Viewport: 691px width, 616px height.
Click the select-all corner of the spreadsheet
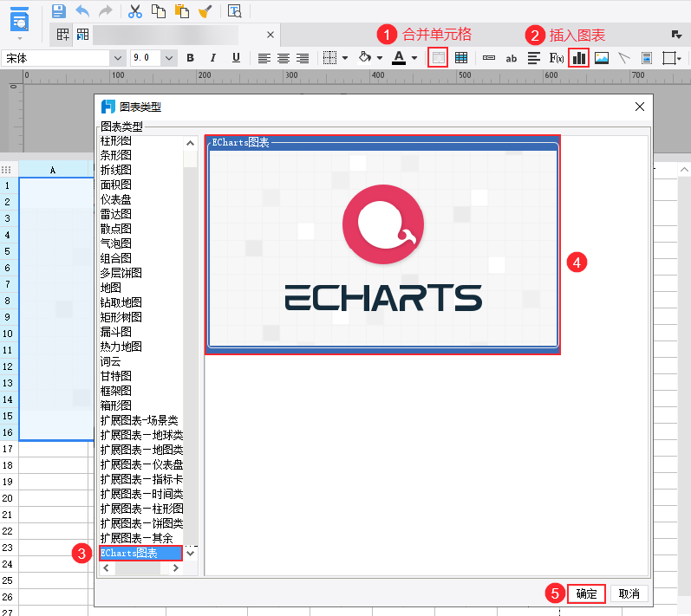coord(6,170)
